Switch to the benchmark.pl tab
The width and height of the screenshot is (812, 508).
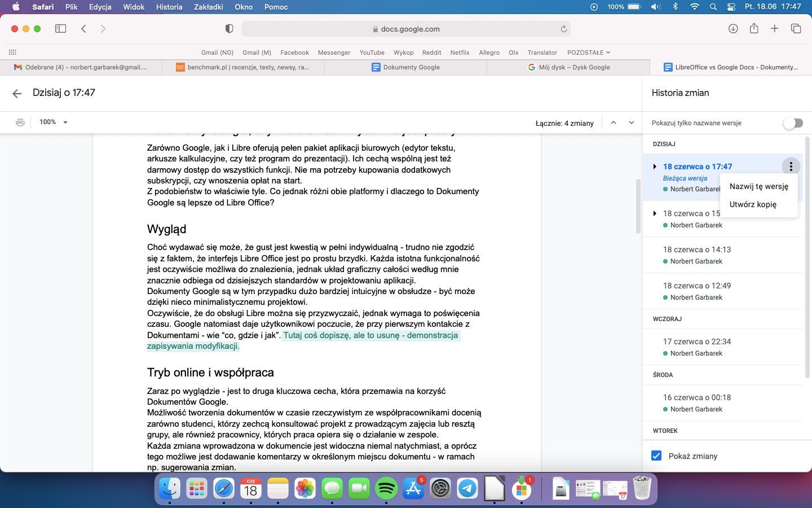click(x=243, y=67)
